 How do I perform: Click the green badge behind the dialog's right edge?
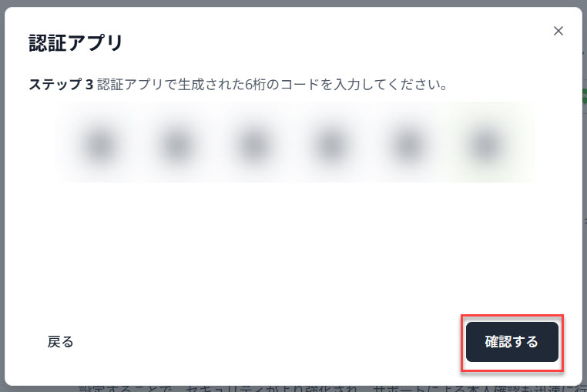(x=585, y=96)
